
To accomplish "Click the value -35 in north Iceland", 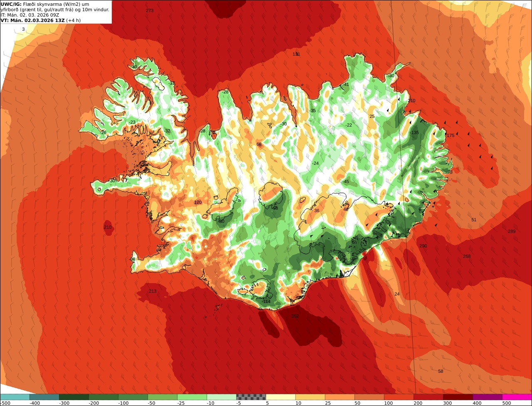I will click(x=313, y=111).
